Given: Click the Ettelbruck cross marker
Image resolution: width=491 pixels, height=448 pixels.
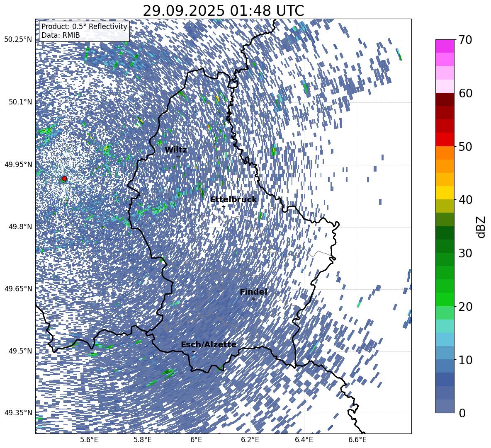Looking at the screenshot, I should 224,206.
